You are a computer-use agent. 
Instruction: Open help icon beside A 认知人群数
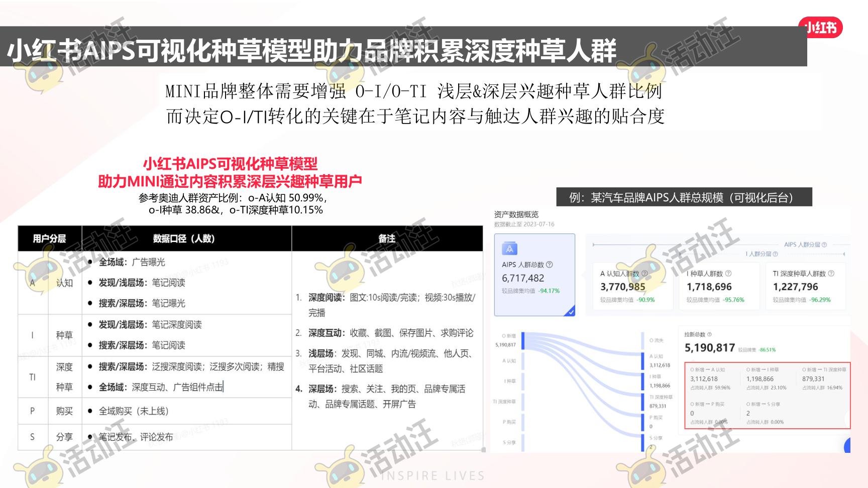(x=644, y=274)
